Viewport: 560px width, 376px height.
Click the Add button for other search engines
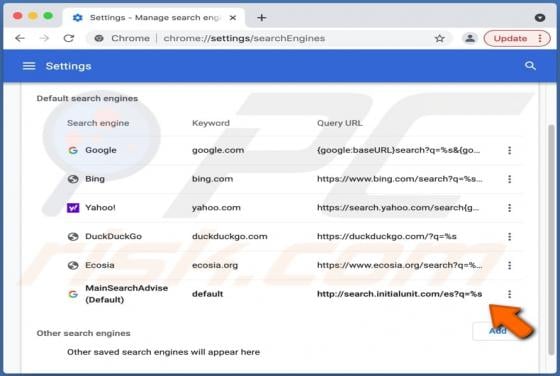[498, 331]
